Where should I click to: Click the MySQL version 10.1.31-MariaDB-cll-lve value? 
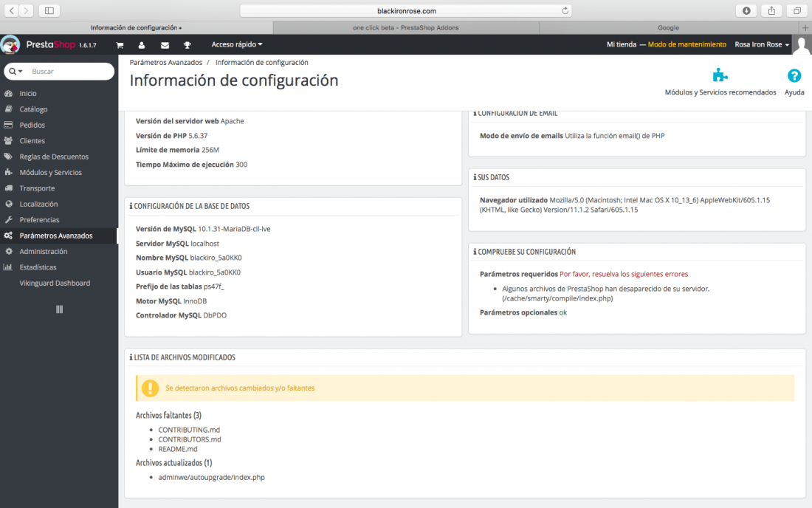[234, 229]
